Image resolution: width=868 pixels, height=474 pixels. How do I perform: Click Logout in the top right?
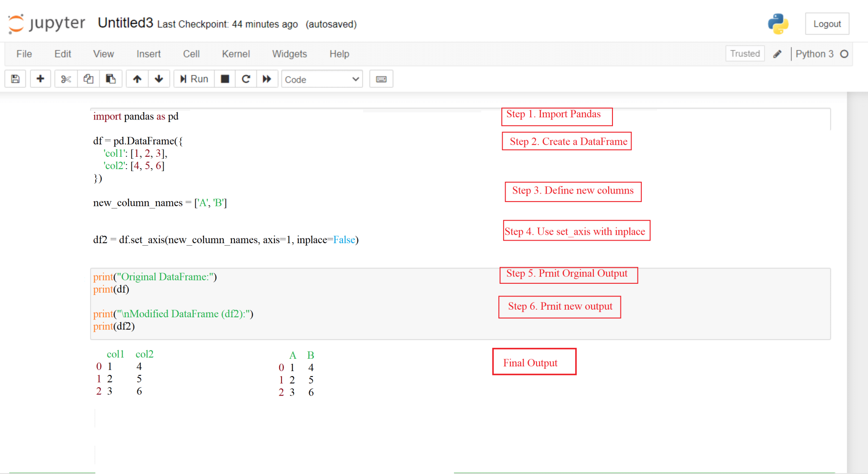(x=827, y=24)
